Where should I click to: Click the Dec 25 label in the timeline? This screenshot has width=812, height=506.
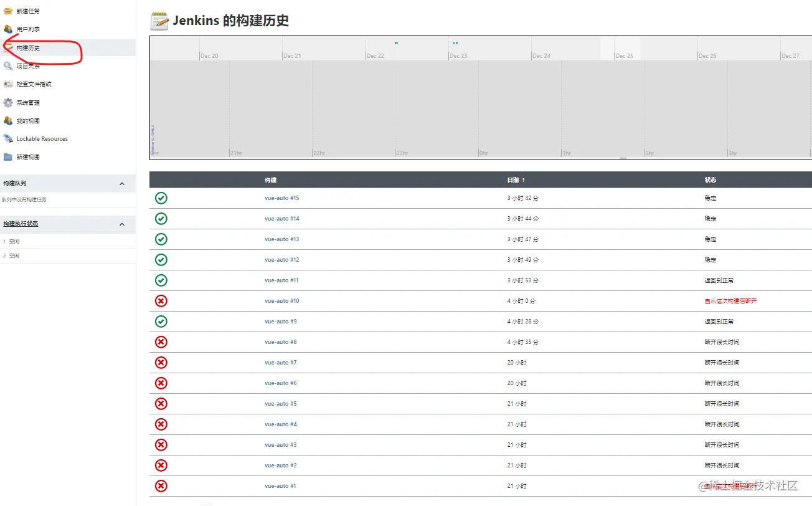tap(625, 55)
